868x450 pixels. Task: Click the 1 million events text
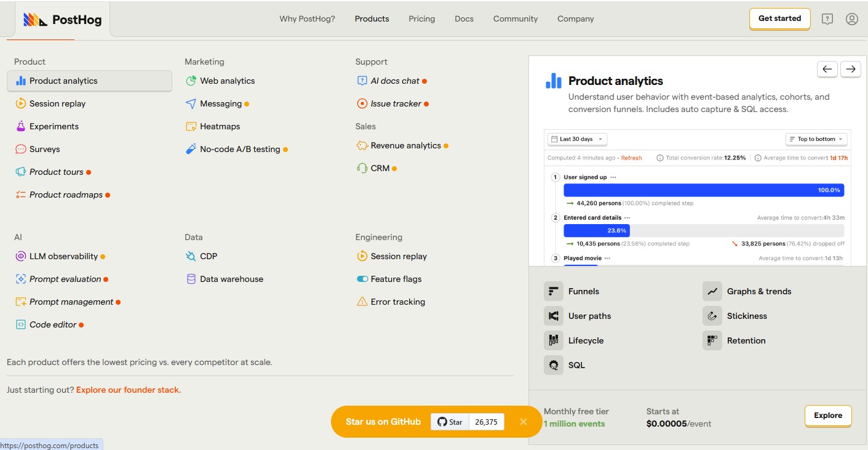coord(575,424)
